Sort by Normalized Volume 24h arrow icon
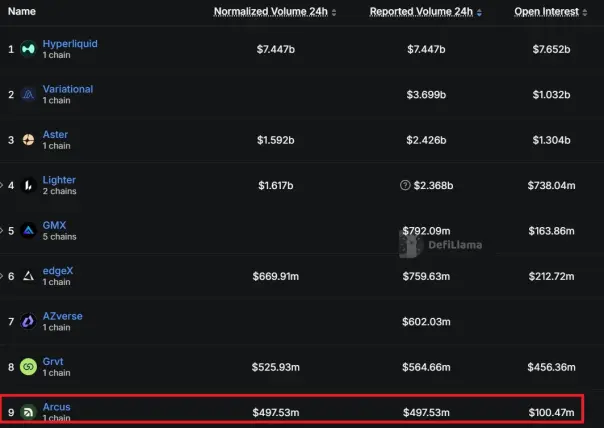The image size is (604, 428). pyautogui.click(x=334, y=12)
